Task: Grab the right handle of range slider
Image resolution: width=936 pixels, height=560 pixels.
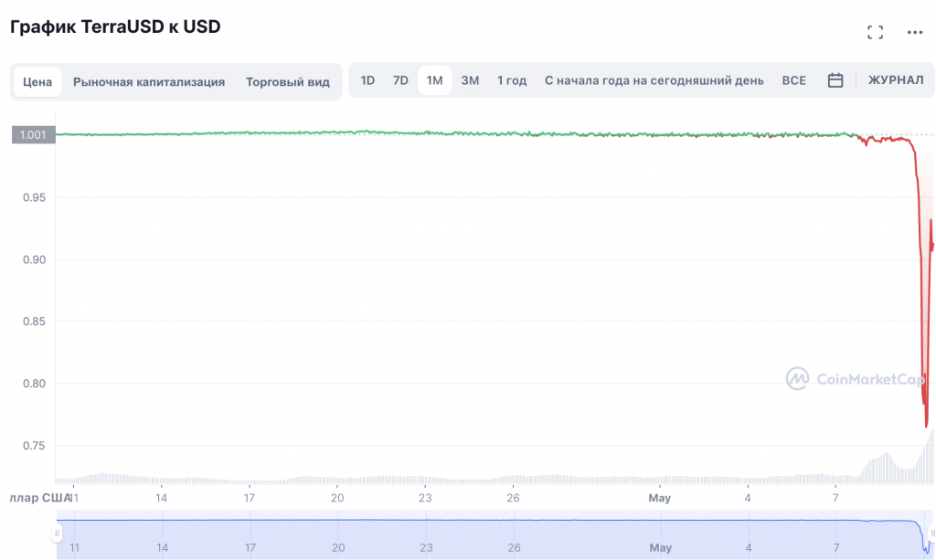Action: 931,534
